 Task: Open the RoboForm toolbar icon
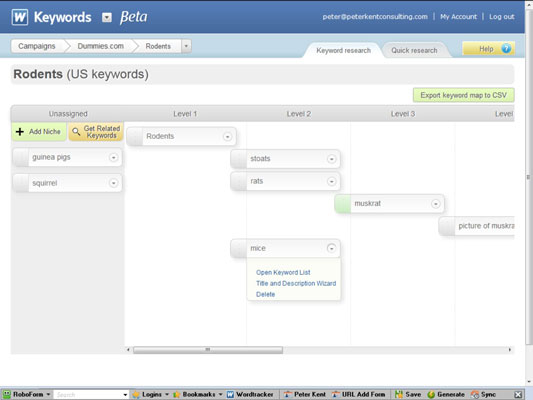pyautogui.click(x=6, y=395)
